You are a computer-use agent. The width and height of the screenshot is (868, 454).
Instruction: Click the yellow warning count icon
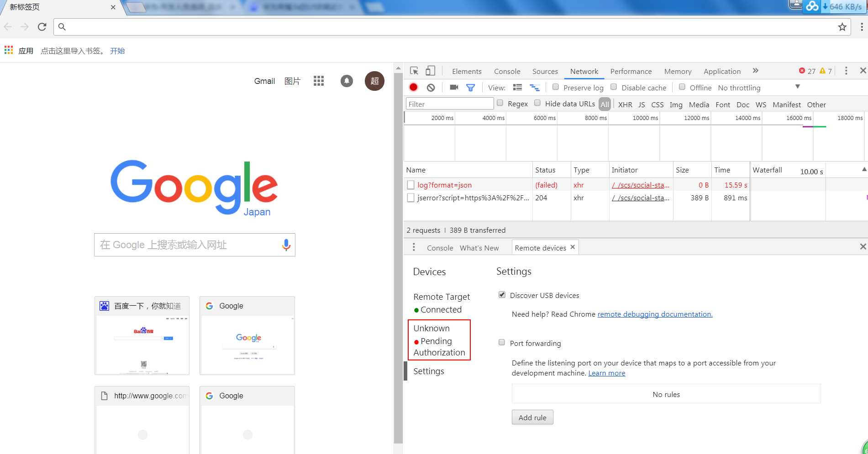pos(822,71)
